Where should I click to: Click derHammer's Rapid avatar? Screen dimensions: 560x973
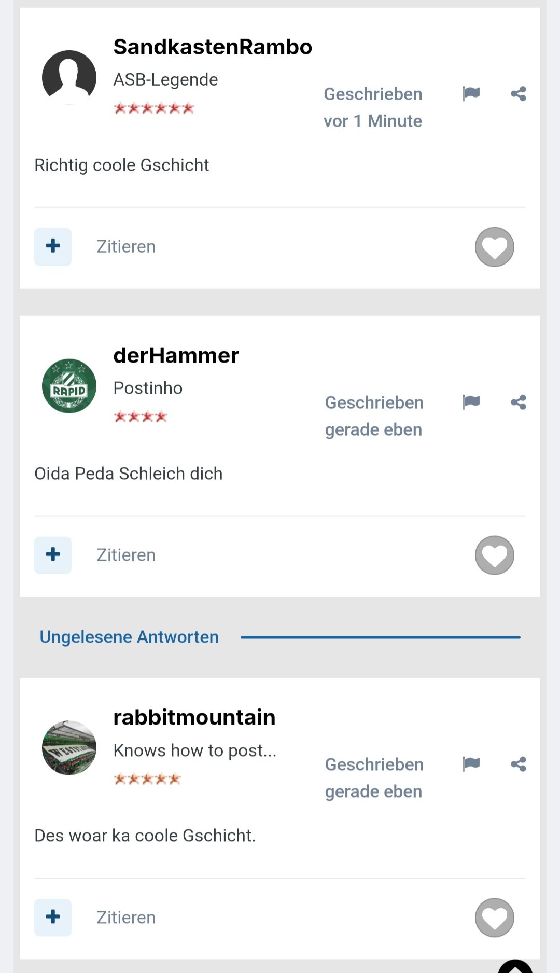tap(69, 385)
